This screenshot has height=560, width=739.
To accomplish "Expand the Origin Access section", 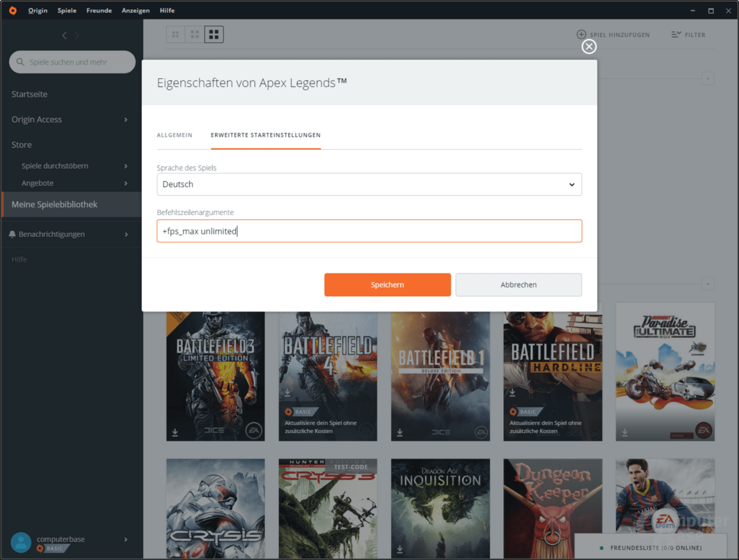I will pos(126,120).
